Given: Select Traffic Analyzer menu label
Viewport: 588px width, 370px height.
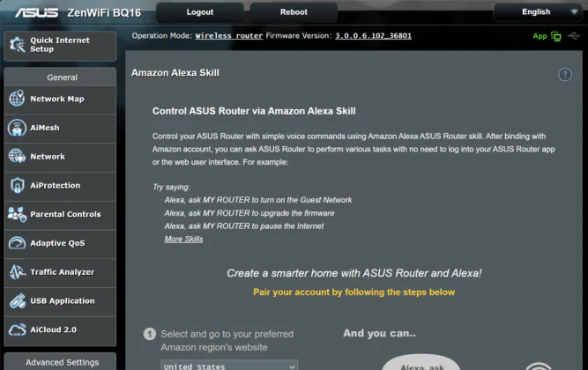Looking at the screenshot, I should tap(63, 272).
